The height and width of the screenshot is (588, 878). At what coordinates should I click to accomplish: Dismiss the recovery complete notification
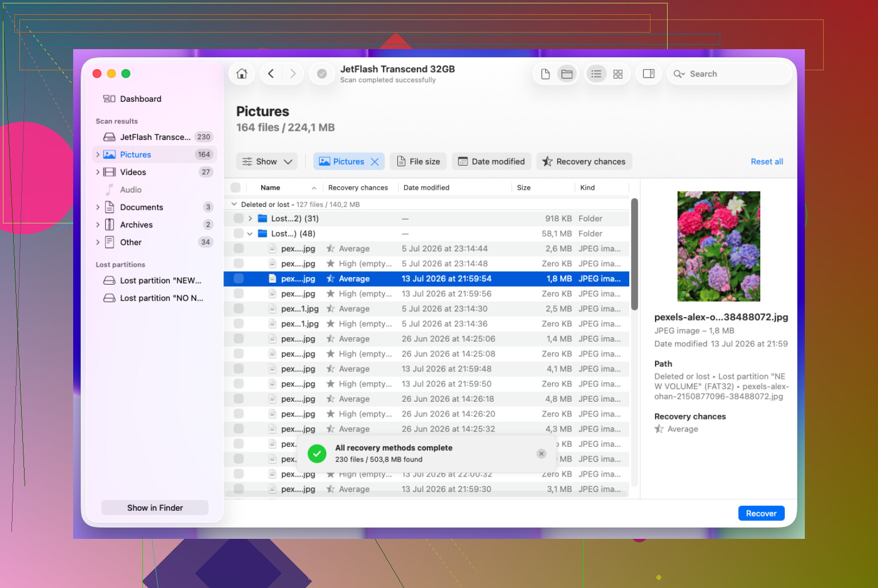[x=541, y=454]
